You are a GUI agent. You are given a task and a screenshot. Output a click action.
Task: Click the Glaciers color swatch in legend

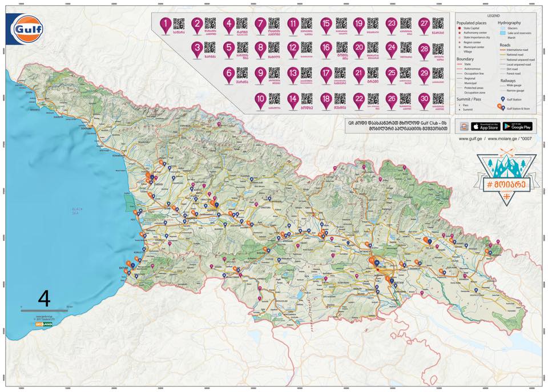502,28
